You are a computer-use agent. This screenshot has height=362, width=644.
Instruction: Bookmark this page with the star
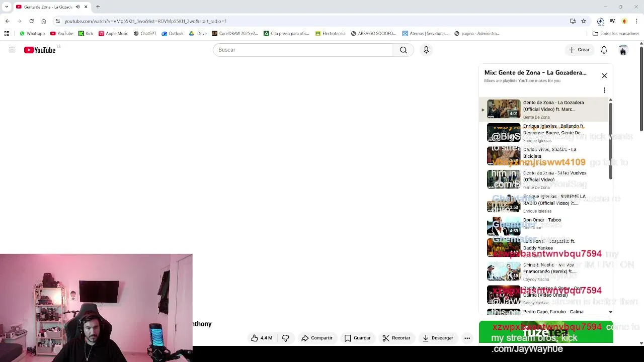584,21
